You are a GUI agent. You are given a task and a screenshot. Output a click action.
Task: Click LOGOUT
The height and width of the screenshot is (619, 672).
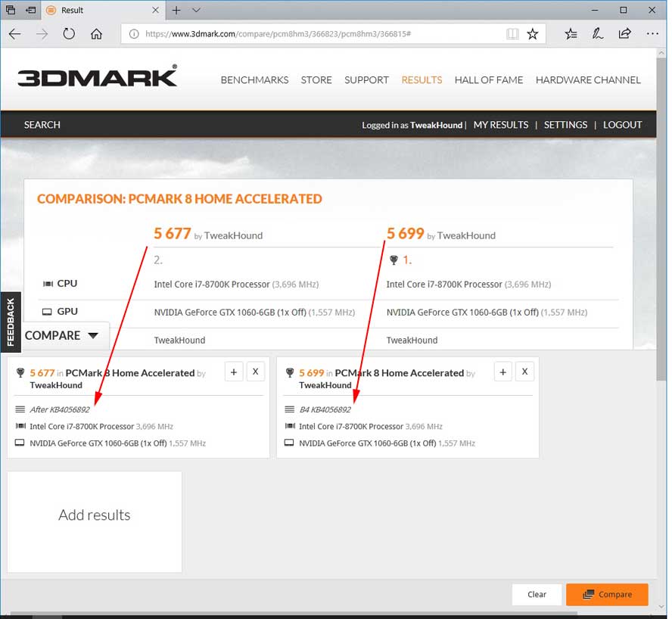click(622, 125)
